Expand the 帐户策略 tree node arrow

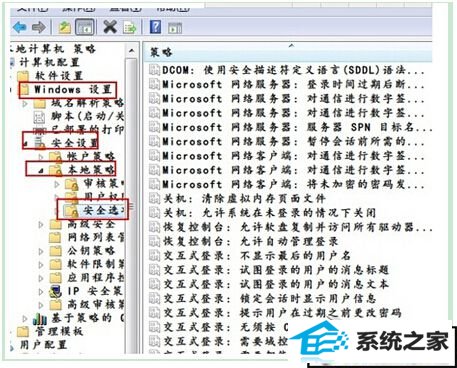[41, 156]
